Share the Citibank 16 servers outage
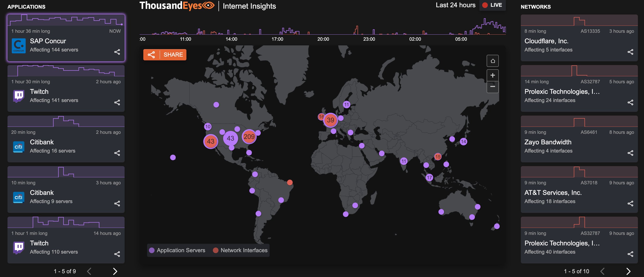Screen dimensions: 644x277 117,153
